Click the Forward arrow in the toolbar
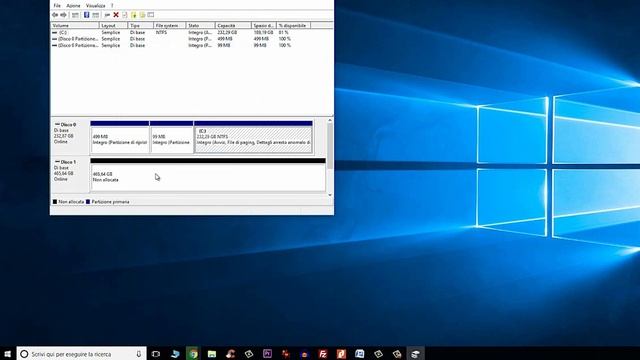 (x=63, y=15)
